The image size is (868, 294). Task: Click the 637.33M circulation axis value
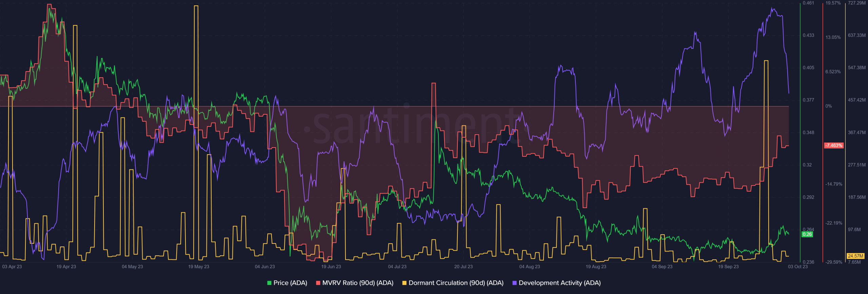pyautogui.click(x=856, y=35)
